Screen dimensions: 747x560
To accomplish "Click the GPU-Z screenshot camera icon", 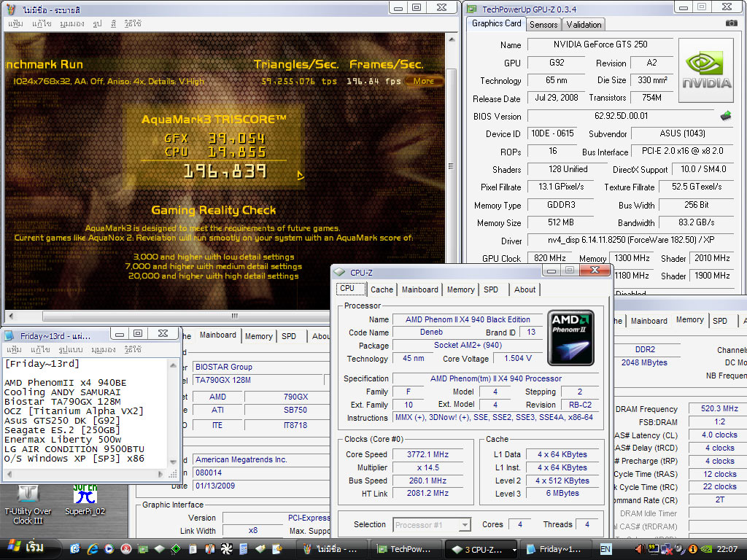I will click(x=731, y=23).
